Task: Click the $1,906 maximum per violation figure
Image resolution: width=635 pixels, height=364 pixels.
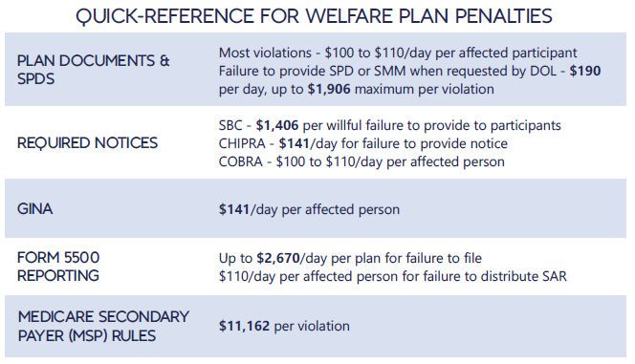Action: click(x=329, y=89)
